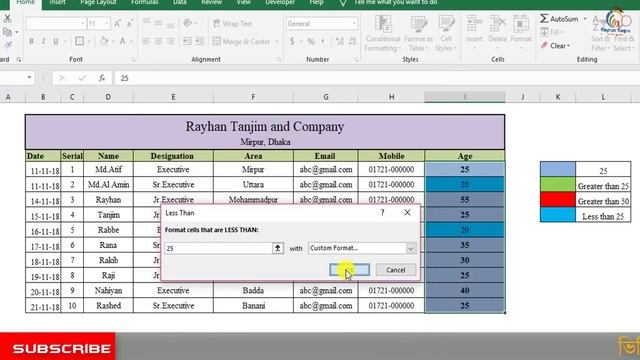This screenshot has width=640, height=360.
Task: Click the Format Painter brush icon
Action: pos(7,44)
